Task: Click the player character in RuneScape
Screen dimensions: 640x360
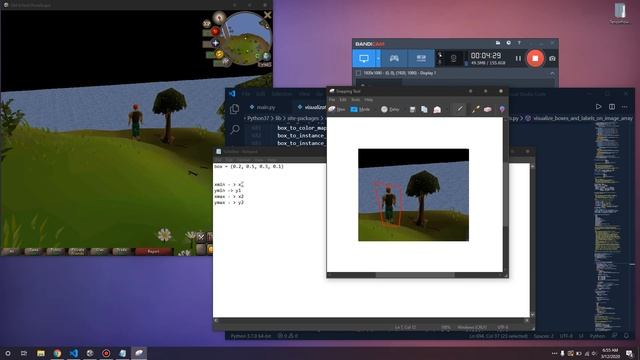Action: (136, 122)
